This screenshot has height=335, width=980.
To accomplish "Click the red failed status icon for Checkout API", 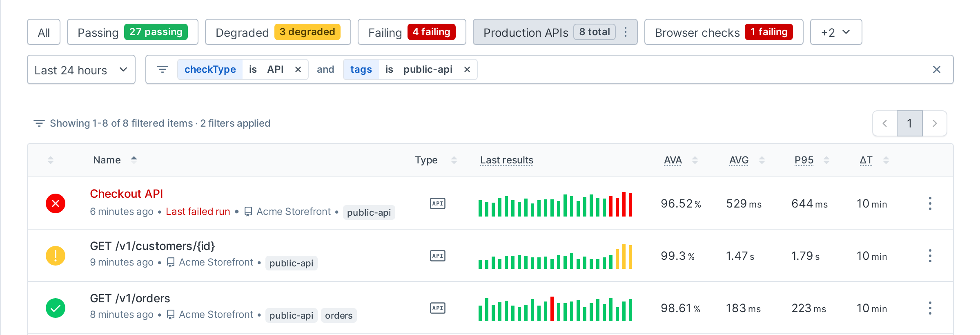I will (x=56, y=203).
